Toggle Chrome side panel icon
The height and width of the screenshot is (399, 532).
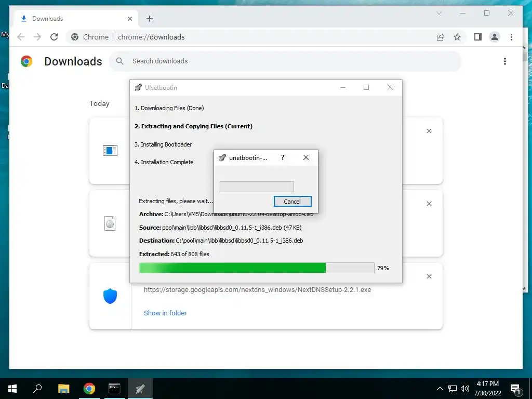[x=478, y=37]
